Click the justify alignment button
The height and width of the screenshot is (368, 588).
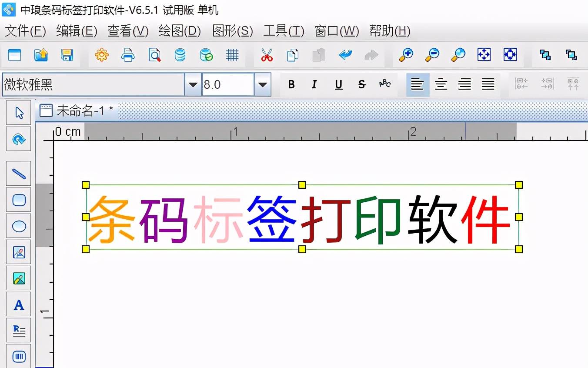(x=488, y=84)
